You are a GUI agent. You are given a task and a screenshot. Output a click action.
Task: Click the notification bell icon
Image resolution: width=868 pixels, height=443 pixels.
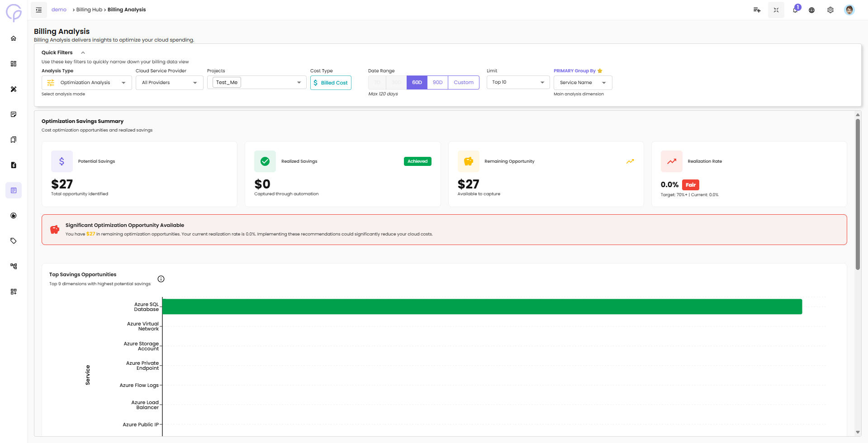[x=795, y=10]
